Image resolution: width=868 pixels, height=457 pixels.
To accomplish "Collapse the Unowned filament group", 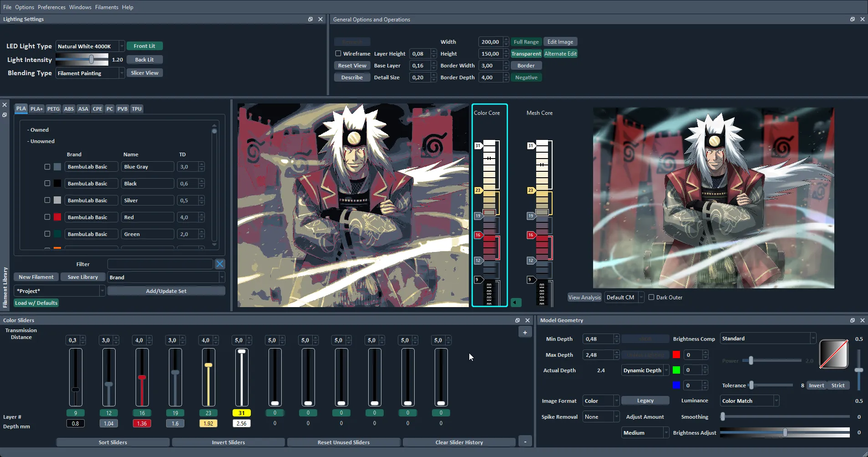I will point(41,141).
